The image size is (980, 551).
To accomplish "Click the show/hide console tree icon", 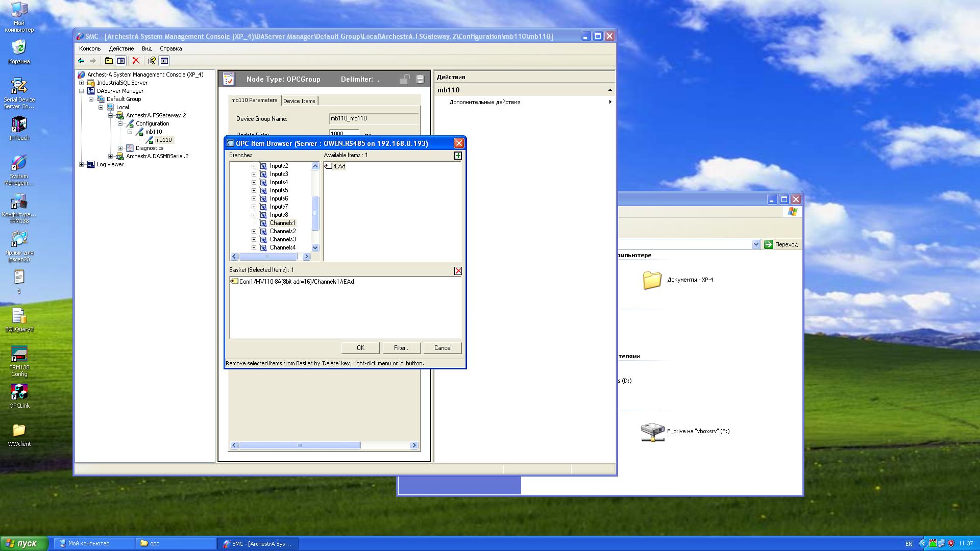I will 121,61.
